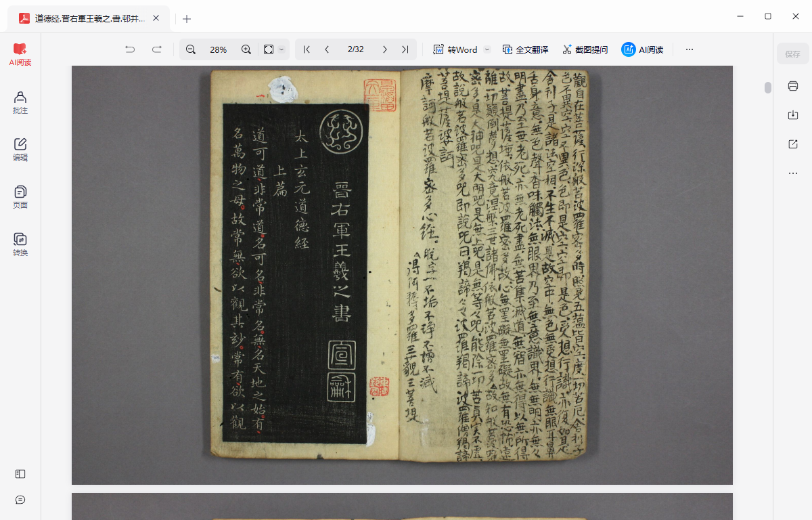Image resolution: width=812 pixels, height=520 pixels.
Task: Click the 28% zoom level field
Action: click(219, 49)
